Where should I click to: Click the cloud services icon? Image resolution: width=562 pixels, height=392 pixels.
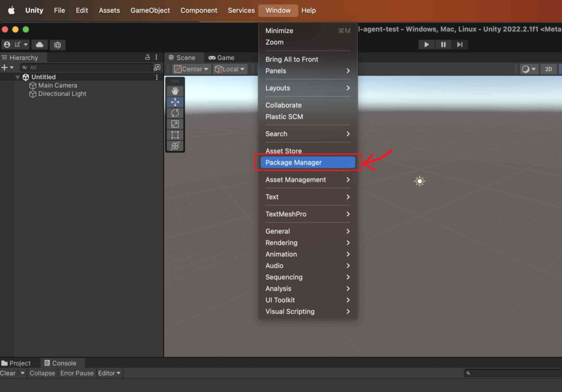point(40,44)
